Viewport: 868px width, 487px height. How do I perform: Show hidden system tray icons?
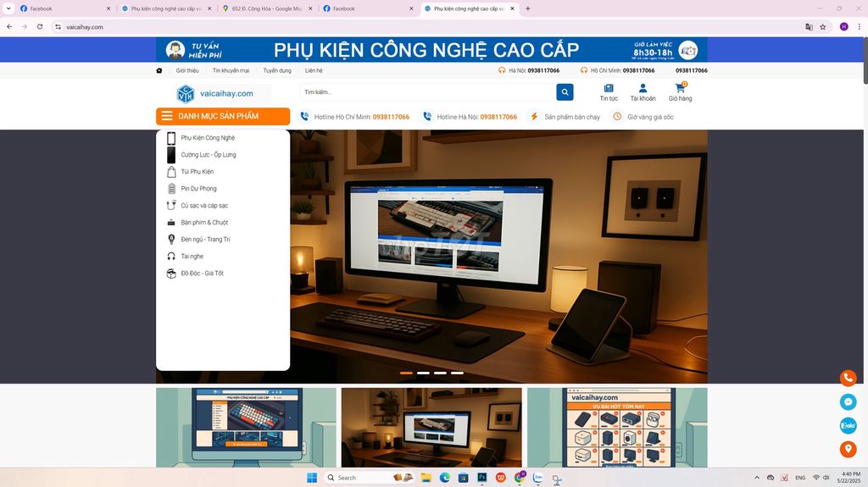(x=757, y=478)
